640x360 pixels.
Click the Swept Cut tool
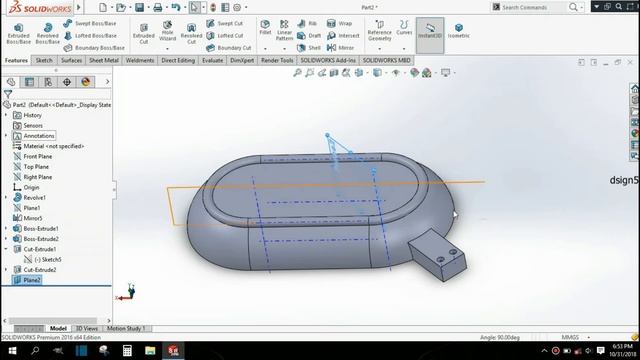[224, 24]
